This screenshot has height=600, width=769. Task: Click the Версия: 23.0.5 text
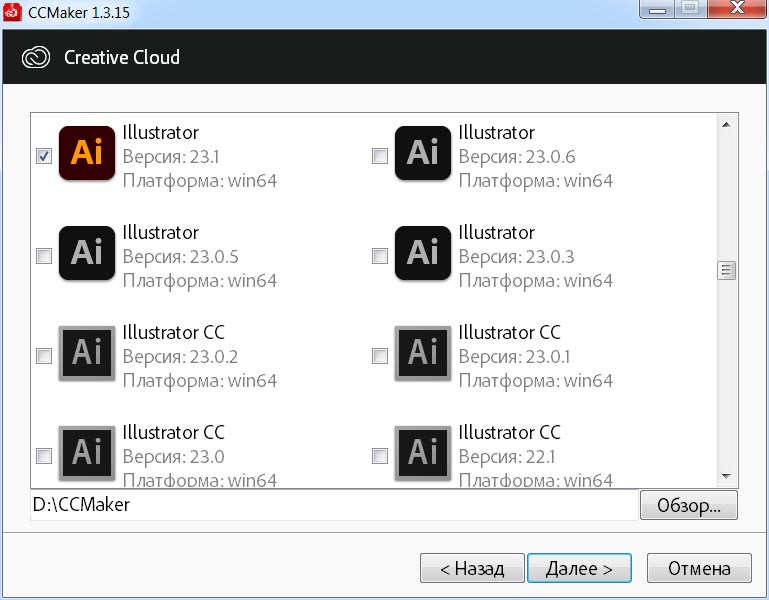tap(180, 257)
